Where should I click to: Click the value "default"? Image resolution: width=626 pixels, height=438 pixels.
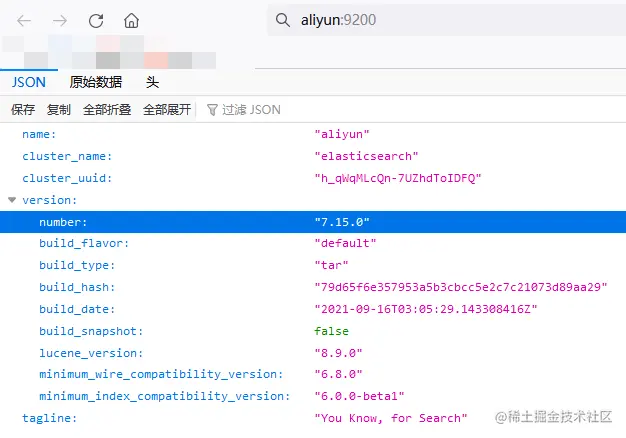345,243
